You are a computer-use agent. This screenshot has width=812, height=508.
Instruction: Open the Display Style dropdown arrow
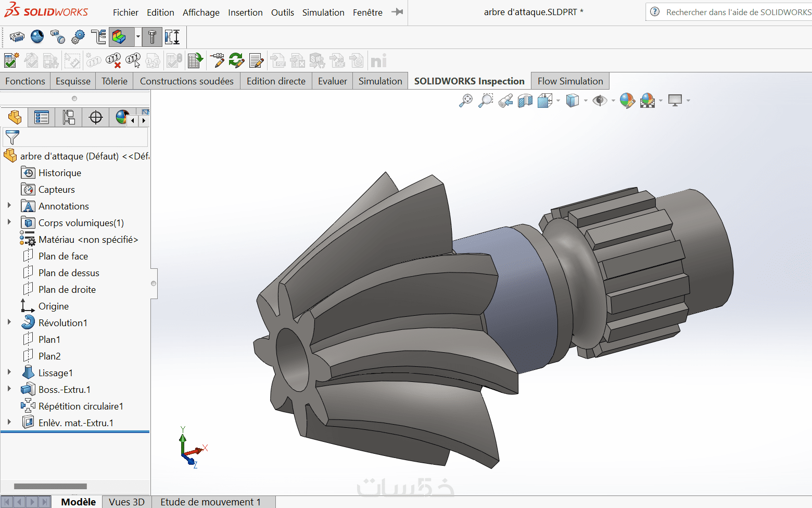586,101
